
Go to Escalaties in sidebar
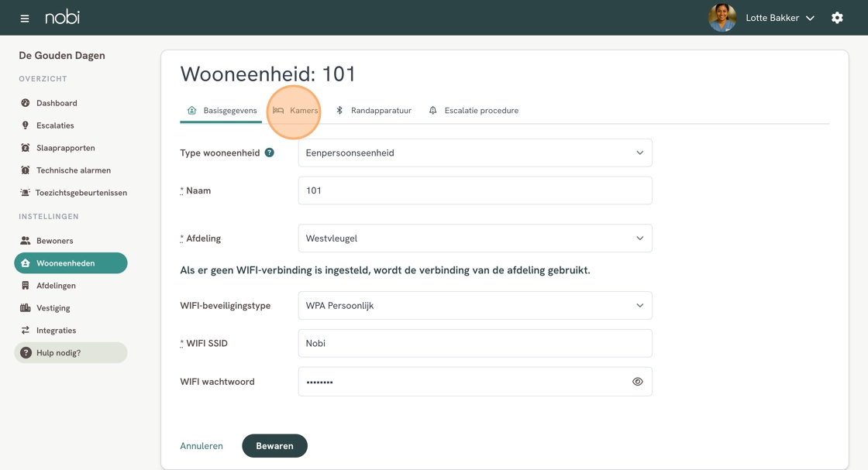54,125
